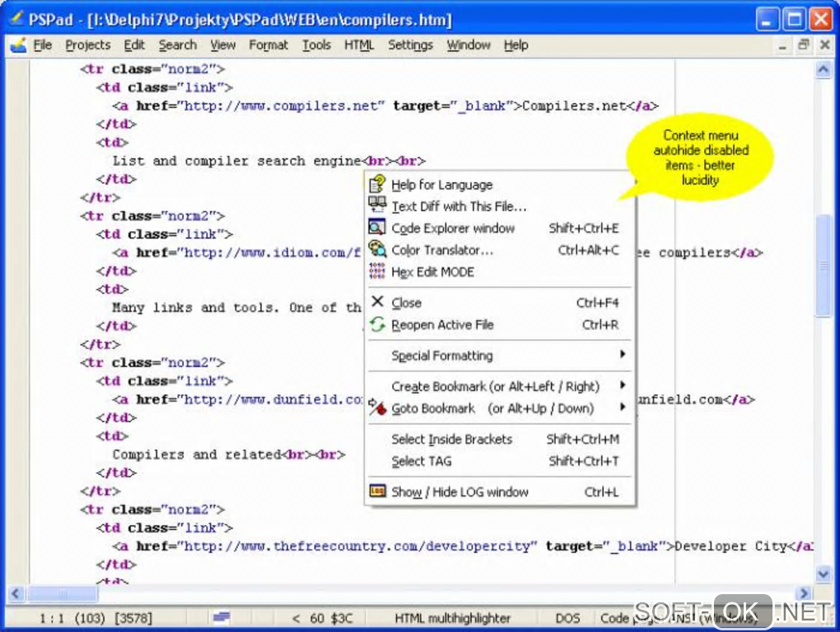Select Code Explorer window entry
The height and width of the screenshot is (632, 840).
click(499, 228)
